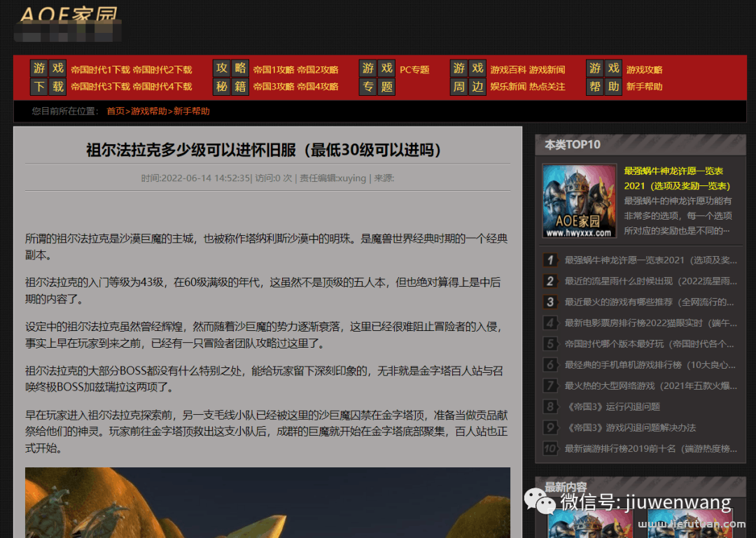756x538 pixels.
Task: Open TOP10 item 最经典的手机单机游戏排行榜
Action: coord(650,365)
